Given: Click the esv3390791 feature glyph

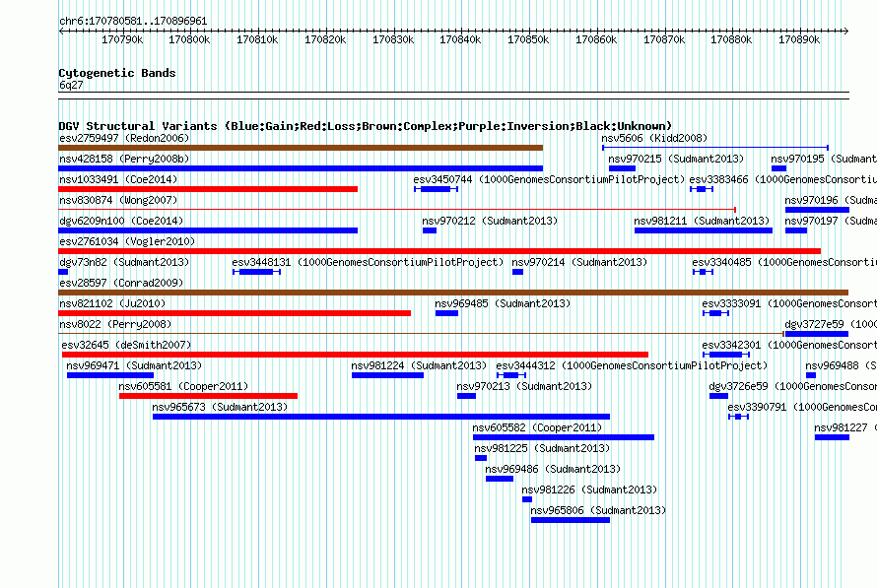Looking at the screenshot, I should tap(738, 417).
